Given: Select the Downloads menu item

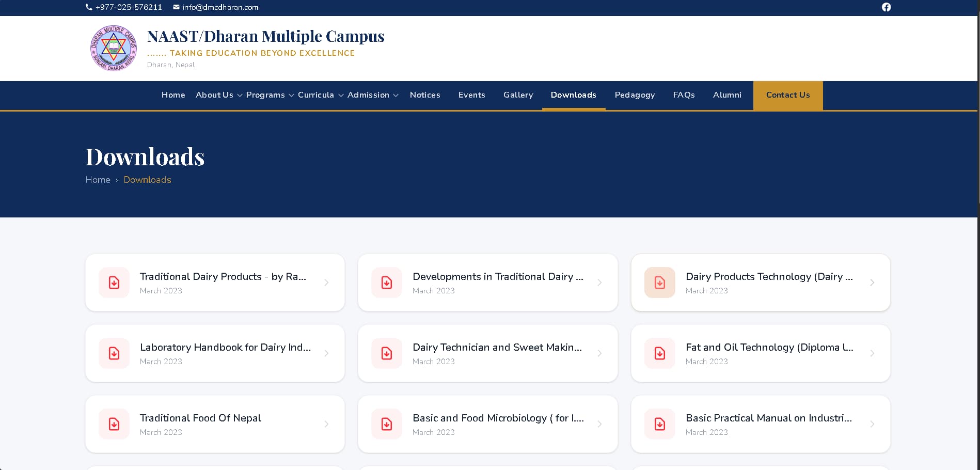Looking at the screenshot, I should (x=574, y=95).
